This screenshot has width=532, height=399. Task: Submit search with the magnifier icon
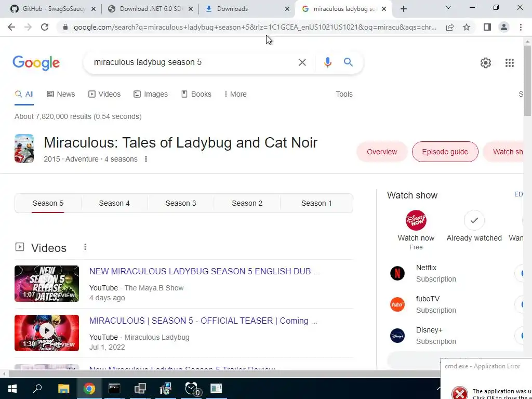tap(348, 62)
